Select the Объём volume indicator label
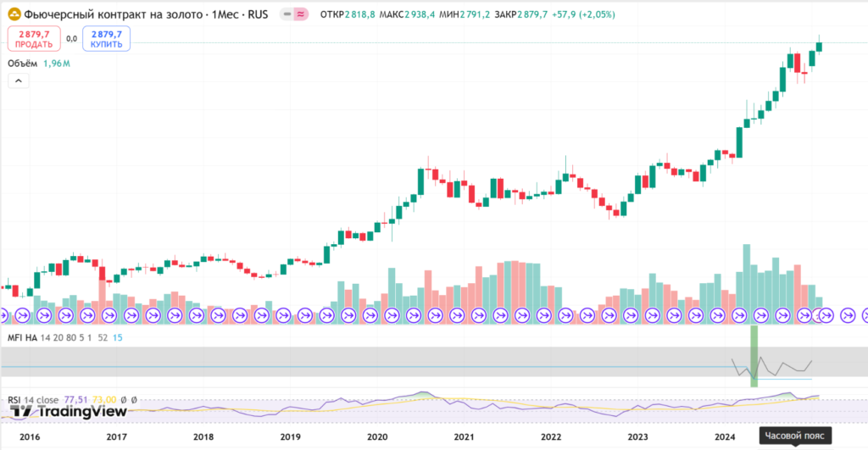The image size is (868, 450). pyautogui.click(x=23, y=64)
